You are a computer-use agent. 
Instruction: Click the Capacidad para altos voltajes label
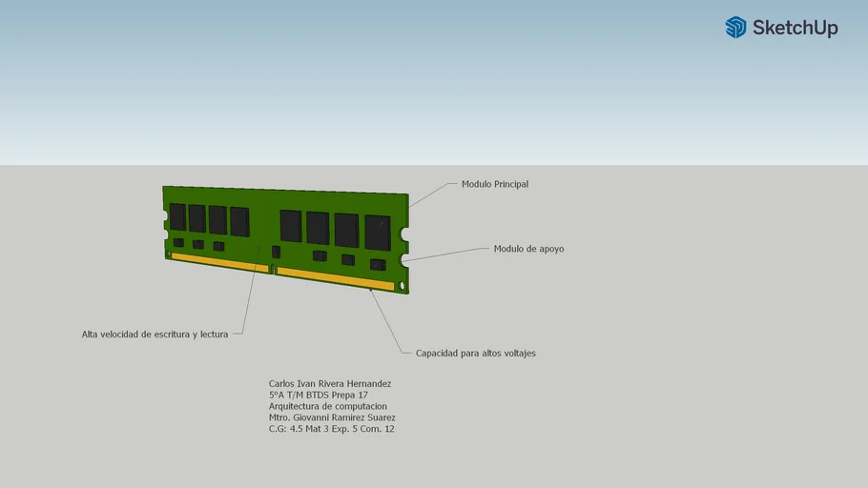[475, 353]
